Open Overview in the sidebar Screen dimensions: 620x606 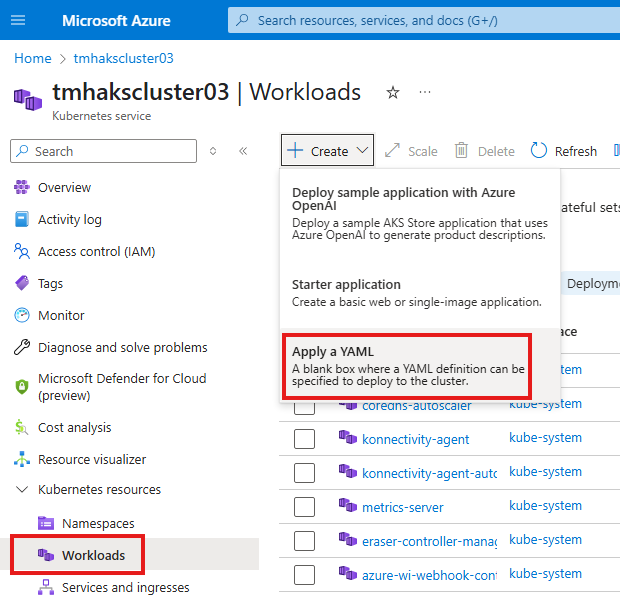(x=64, y=187)
